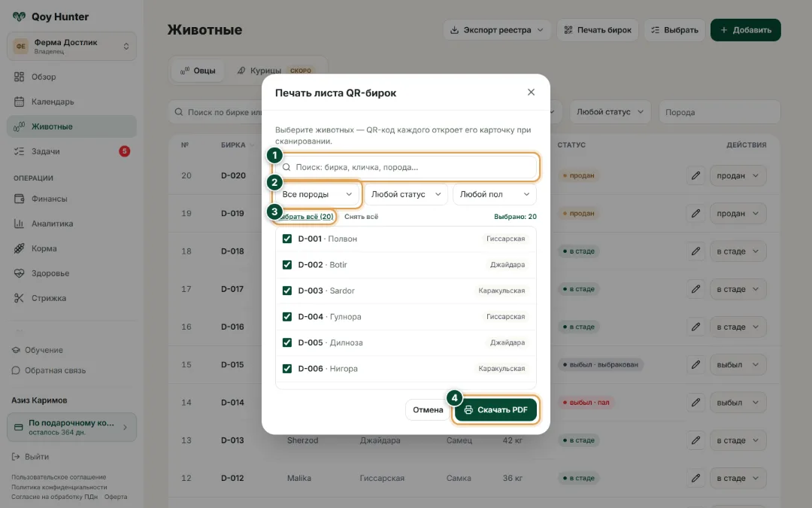The image size is (812, 508).
Task: Click the Отмена button
Action: click(428, 410)
